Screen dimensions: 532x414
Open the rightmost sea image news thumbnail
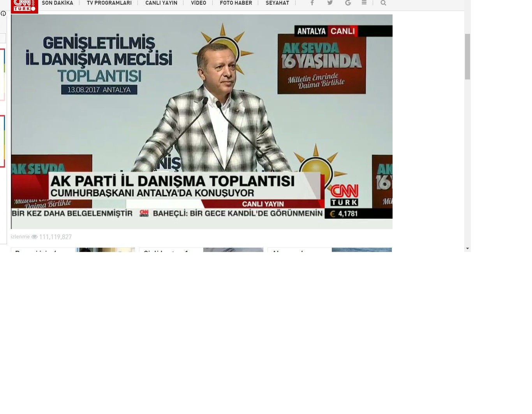coord(361,250)
